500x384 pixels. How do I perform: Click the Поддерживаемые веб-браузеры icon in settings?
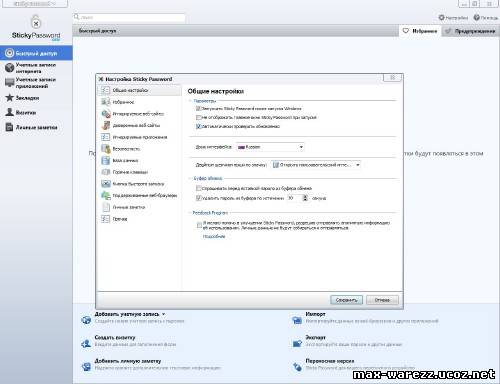[x=105, y=195]
